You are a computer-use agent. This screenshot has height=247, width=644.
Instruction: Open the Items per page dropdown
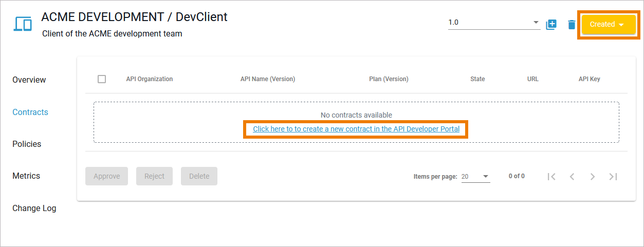point(475,177)
